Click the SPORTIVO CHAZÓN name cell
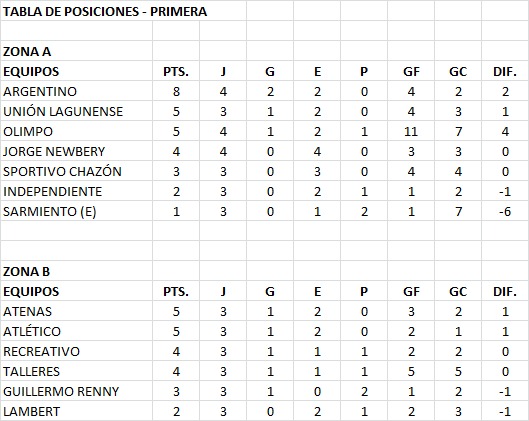 point(77,171)
